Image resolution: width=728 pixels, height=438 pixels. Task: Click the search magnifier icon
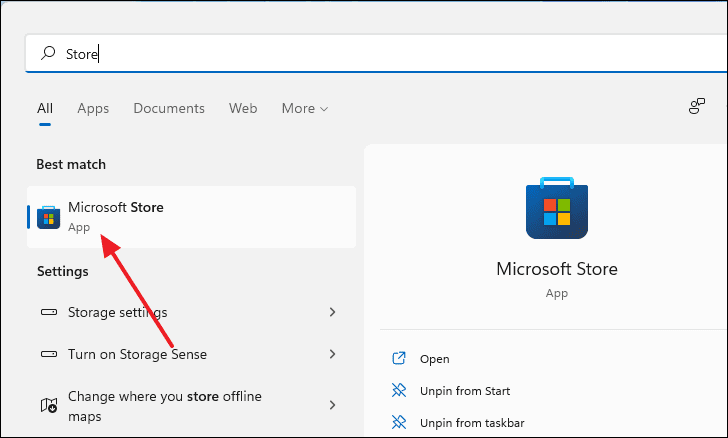[48, 53]
